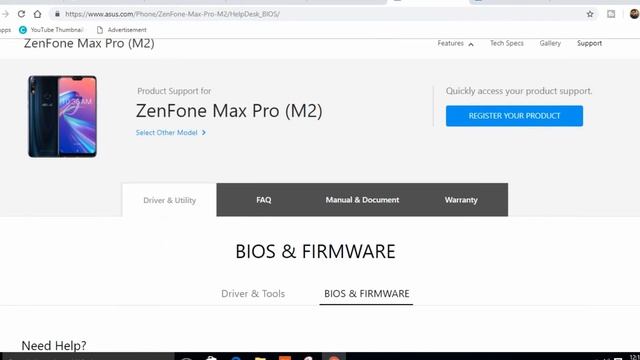The height and width of the screenshot is (360, 640).
Task: Select the BIOS & FIRMWARE sub-tab
Action: 367,293
